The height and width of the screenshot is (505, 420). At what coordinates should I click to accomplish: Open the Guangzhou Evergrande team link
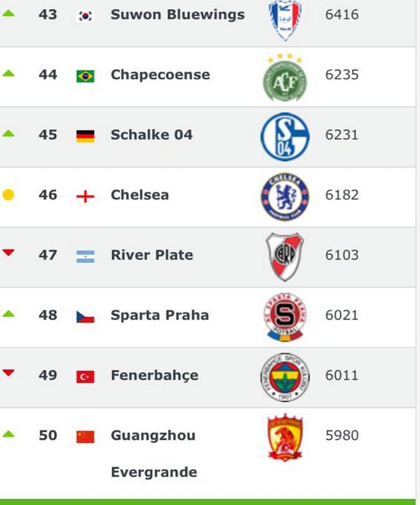154,453
